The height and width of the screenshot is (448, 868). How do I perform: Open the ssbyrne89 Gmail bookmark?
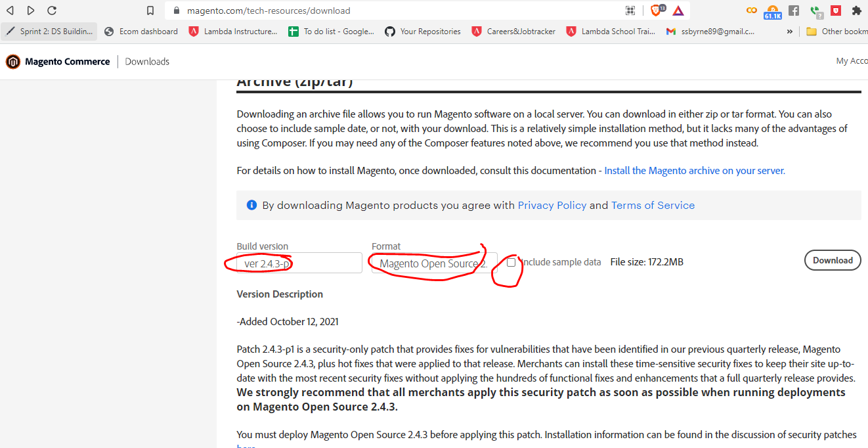click(x=710, y=31)
